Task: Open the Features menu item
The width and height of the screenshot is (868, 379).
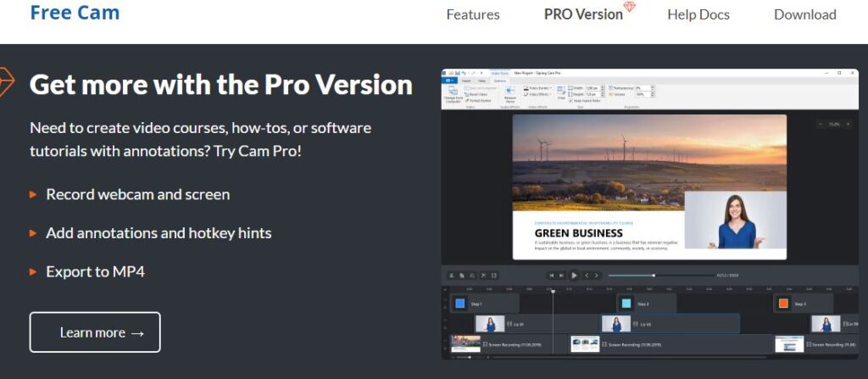Action: pos(473,14)
